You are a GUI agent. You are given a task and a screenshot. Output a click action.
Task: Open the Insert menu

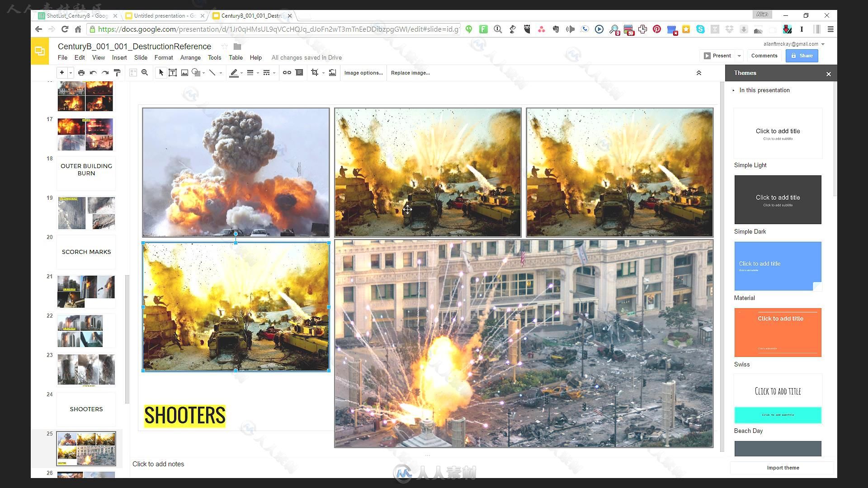[x=119, y=58]
